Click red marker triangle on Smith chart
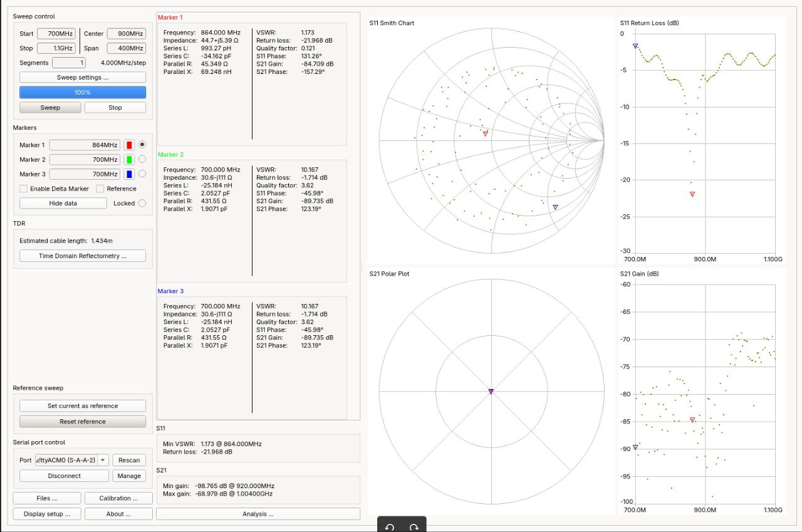The width and height of the screenshot is (802, 532). click(485, 133)
